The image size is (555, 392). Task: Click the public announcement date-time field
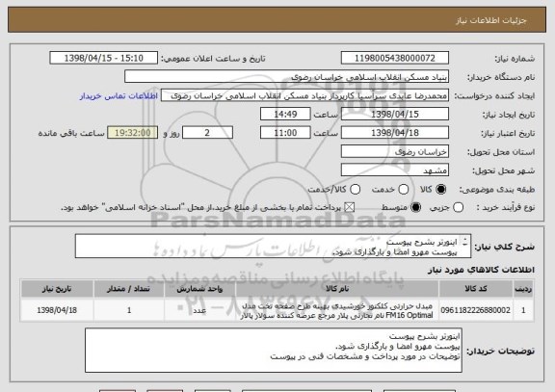pyautogui.click(x=104, y=58)
